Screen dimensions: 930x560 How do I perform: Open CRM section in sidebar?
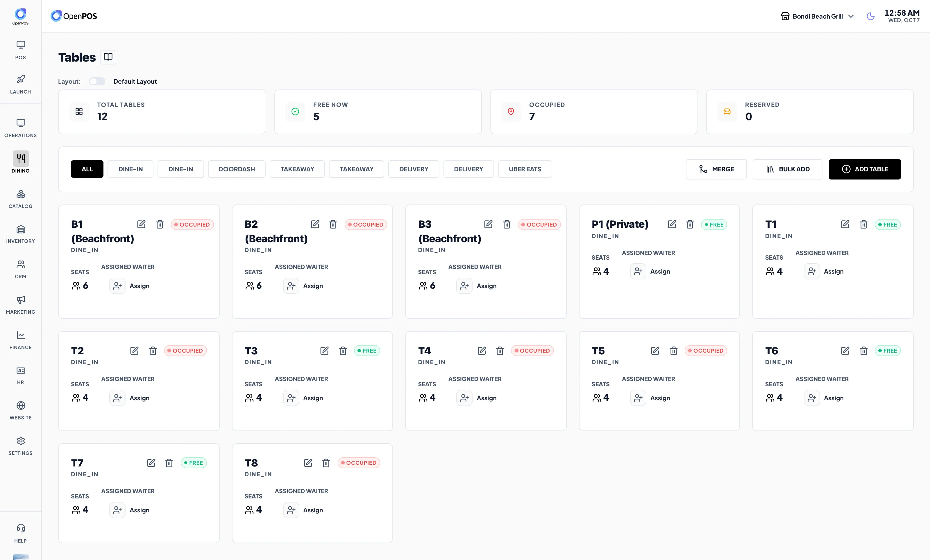tap(20, 269)
